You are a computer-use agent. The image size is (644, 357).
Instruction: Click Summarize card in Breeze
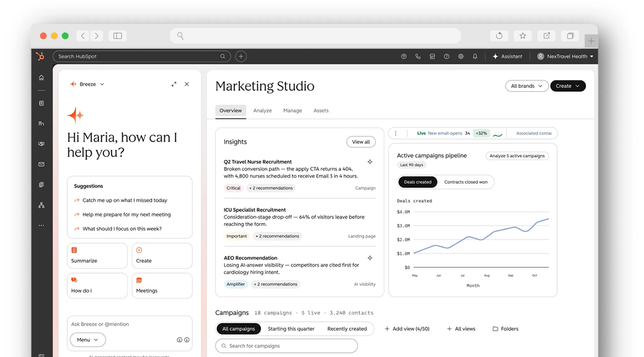click(97, 256)
